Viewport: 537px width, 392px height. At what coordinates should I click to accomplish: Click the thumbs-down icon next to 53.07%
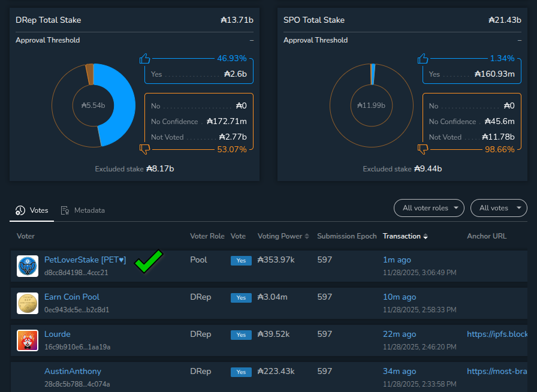coord(144,149)
